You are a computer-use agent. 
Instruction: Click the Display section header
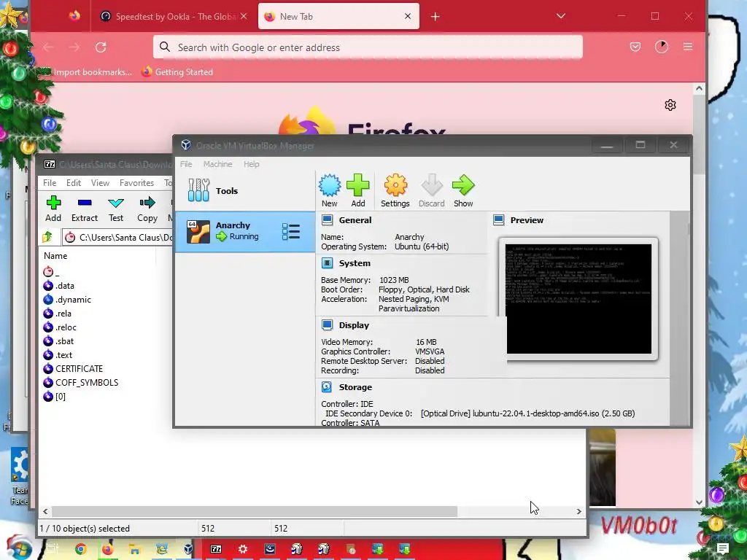pyautogui.click(x=354, y=325)
